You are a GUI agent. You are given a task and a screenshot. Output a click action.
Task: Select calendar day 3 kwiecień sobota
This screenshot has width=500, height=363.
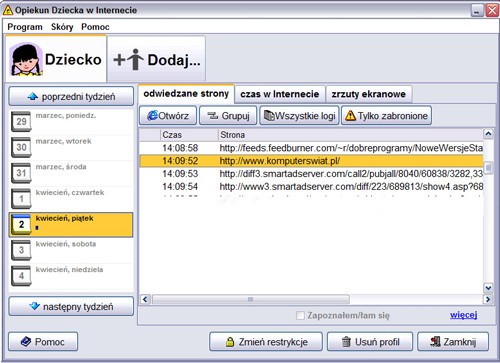click(71, 250)
